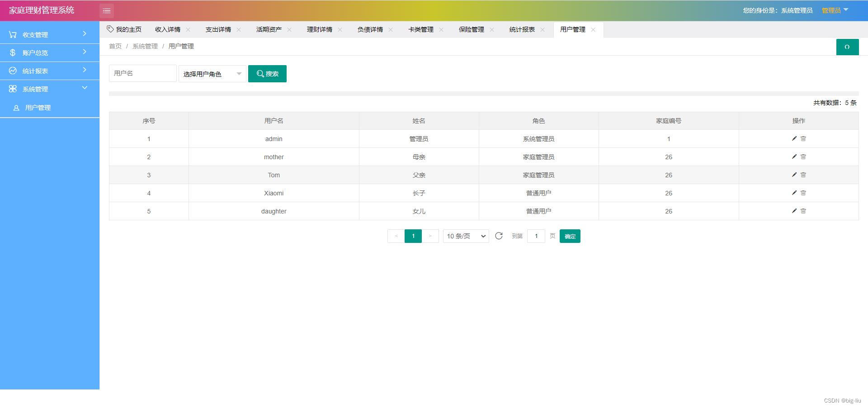
Task: Delete the Tom user row
Action: point(803,175)
